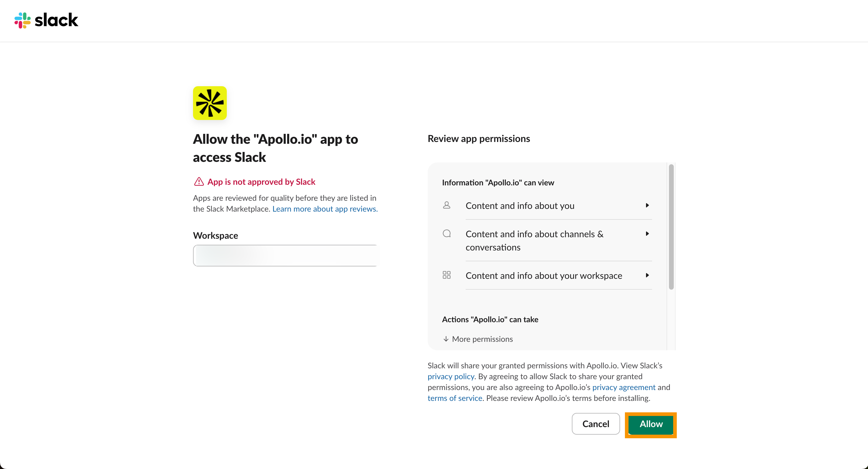Click the Apollo.io app icon
The height and width of the screenshot is (469, 868).
pos(210,103)
